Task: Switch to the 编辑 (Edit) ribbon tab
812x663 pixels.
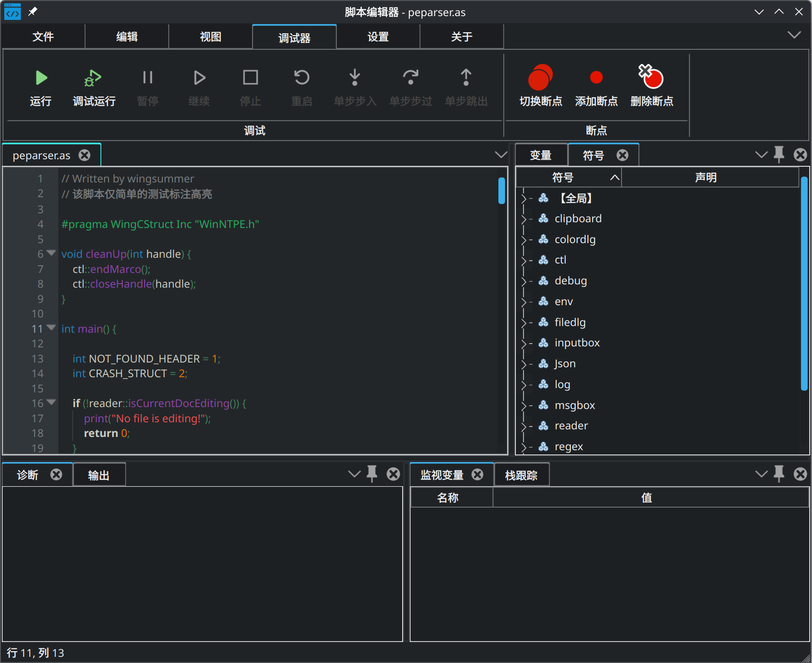Action: tap(127, 37)
